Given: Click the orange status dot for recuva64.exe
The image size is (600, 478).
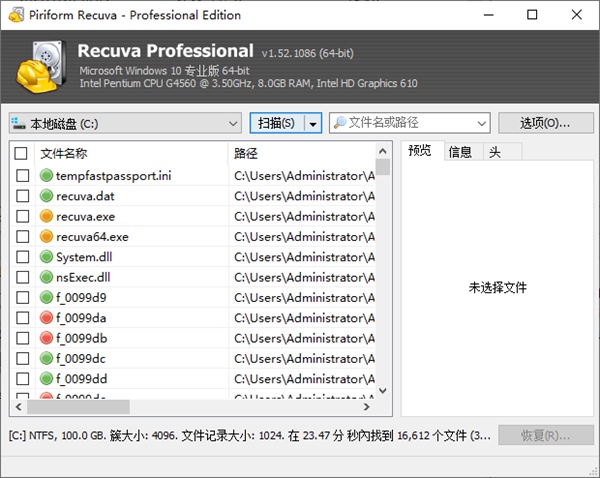Looking at the screenshot, I should [x=46, y=237].
